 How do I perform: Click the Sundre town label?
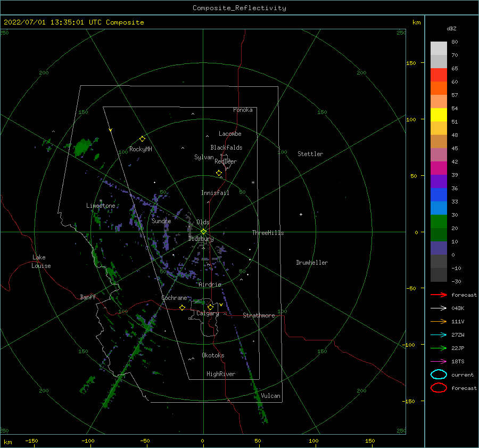coord(161,221)
